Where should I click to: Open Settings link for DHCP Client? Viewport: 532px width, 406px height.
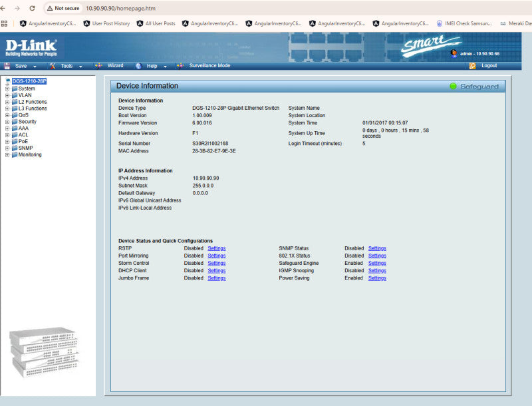(217, 271)
